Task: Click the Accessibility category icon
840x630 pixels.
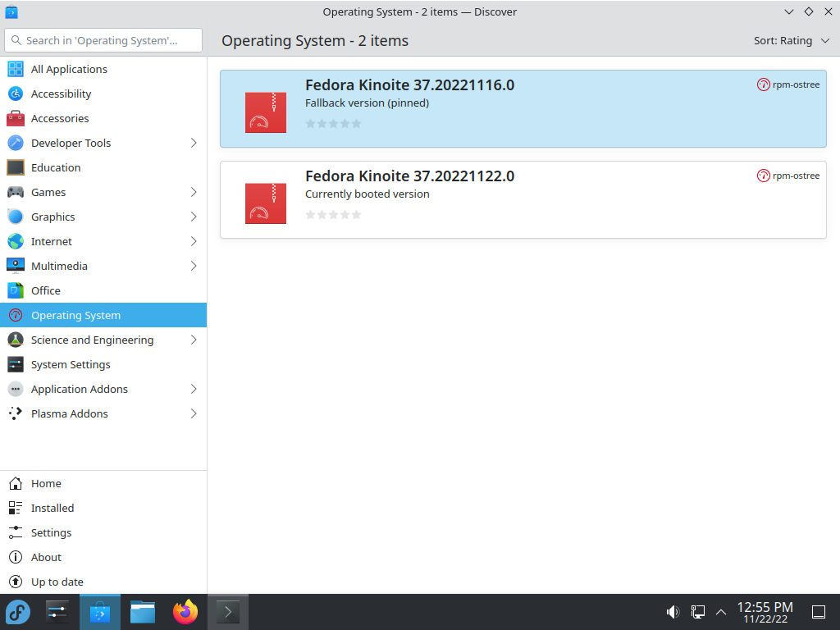Action: tap(16, 94)
